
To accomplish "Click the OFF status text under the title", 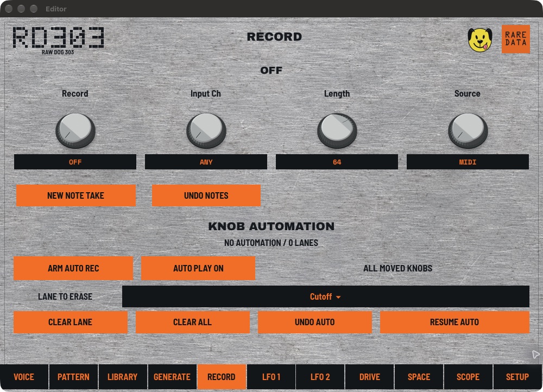I will click(271, 70).
